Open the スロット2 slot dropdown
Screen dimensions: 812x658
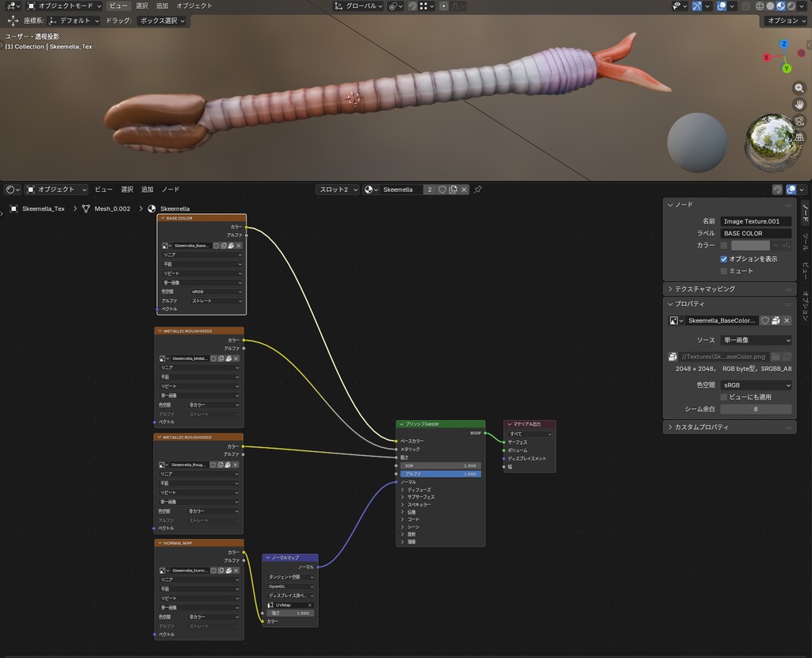tap(338, 189)
